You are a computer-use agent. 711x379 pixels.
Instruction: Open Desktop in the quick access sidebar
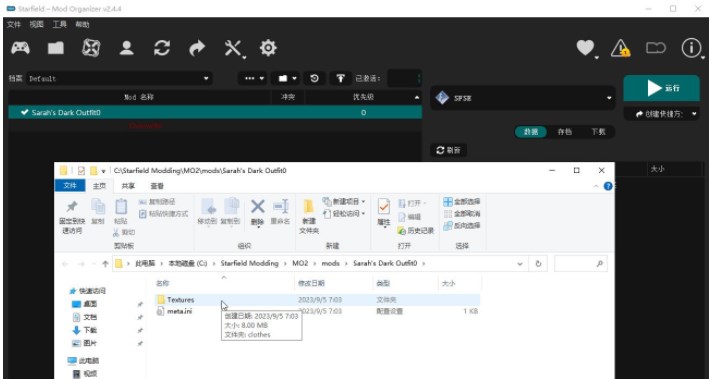pyautogui.click(x=90, y=304)
